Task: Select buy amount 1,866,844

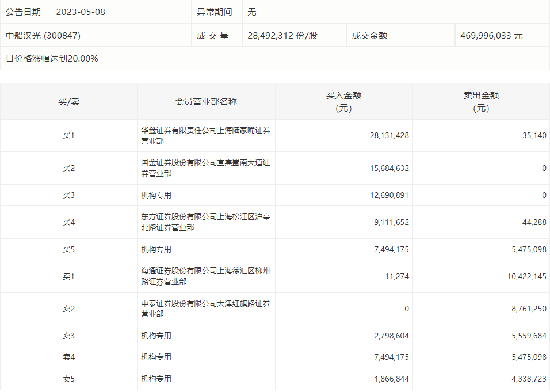Action: (391, 379)
